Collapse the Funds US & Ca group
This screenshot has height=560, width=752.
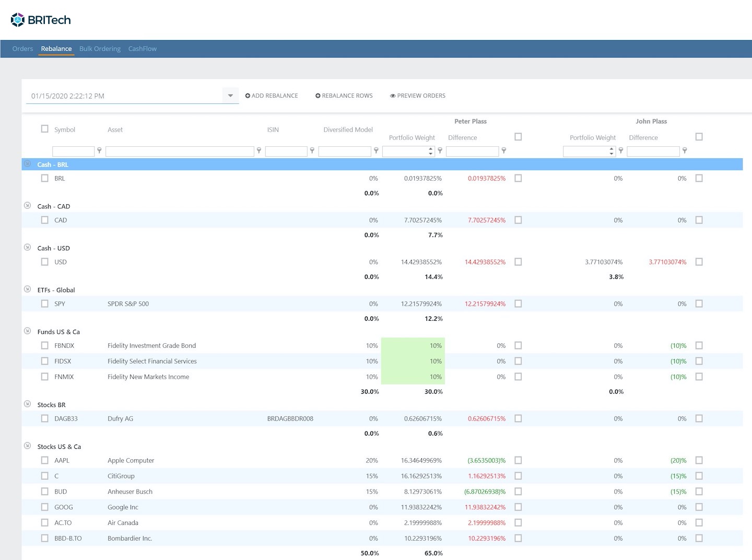click(x=28, y=331)
